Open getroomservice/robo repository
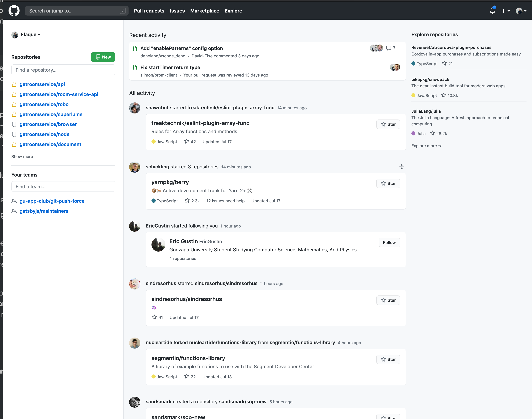This screenshot has width=532, height=419. (x=44, y=105)
